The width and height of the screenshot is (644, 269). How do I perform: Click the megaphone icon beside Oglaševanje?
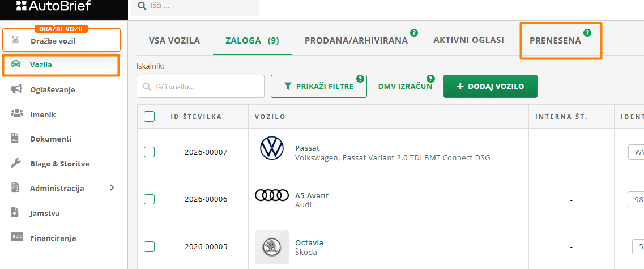point(16,89)
